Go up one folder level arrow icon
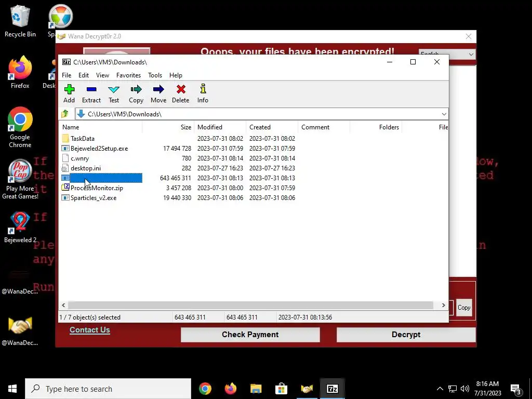The width and height of the screenshot is (532, 399). [65, 114]
